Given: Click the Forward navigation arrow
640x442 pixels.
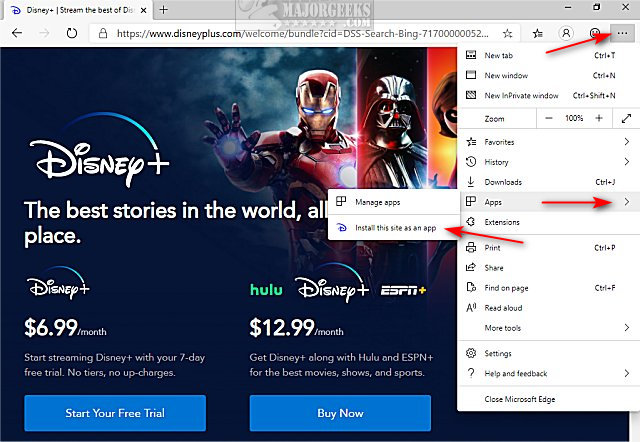Looking at the screenshot, I should 44,33.
